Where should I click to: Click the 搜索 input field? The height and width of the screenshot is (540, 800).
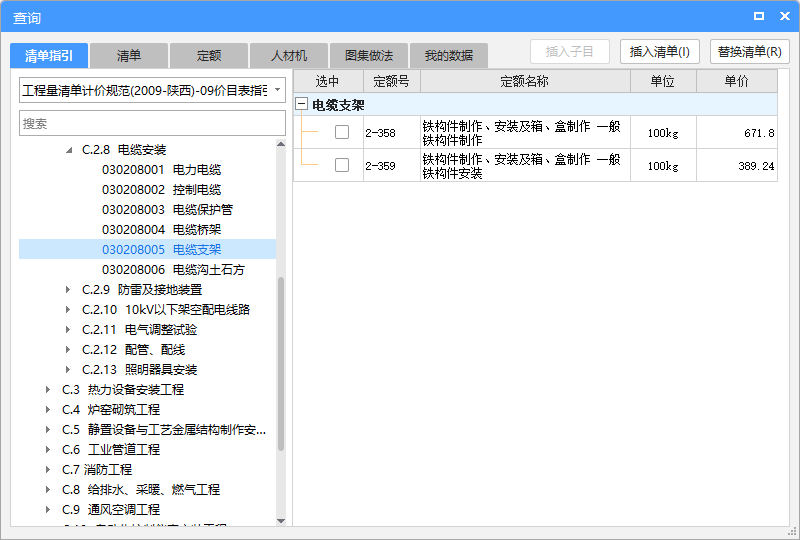(x=152, y=123)
